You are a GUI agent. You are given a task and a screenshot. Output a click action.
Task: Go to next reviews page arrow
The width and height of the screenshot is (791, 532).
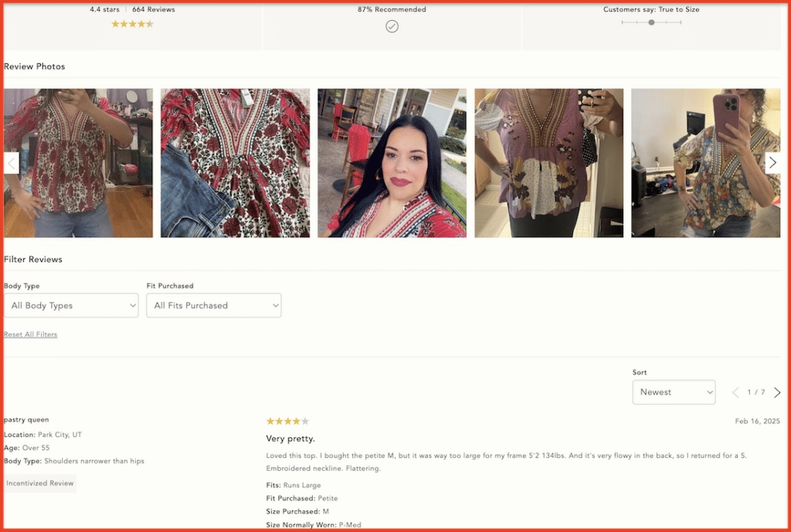[777, 392]
